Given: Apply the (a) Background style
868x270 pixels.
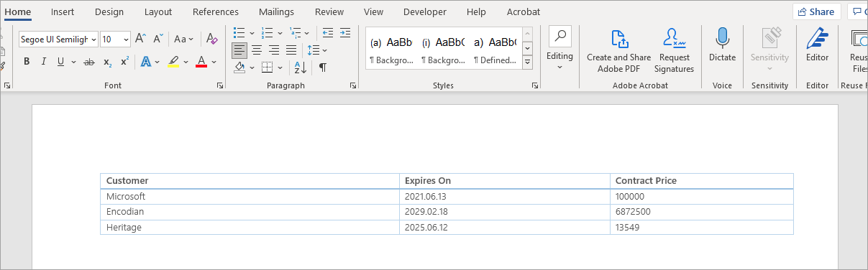Looking at the screenshot, I should pyautogui.click(x=391, y=50).
